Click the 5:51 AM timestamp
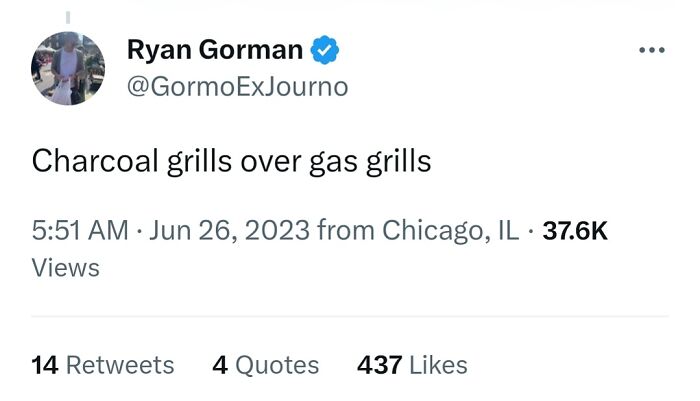This screenshot has height=401, width=700. click(x=79, y=231)
